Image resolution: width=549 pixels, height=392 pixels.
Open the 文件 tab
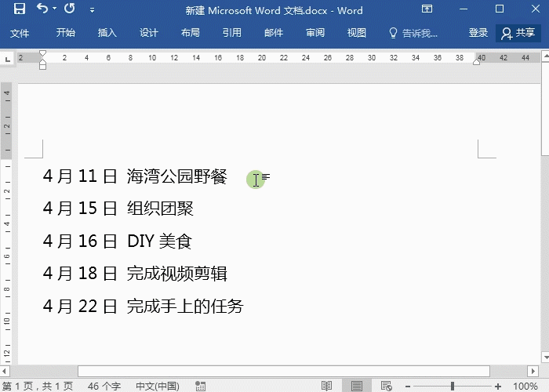tap(20, 33)
